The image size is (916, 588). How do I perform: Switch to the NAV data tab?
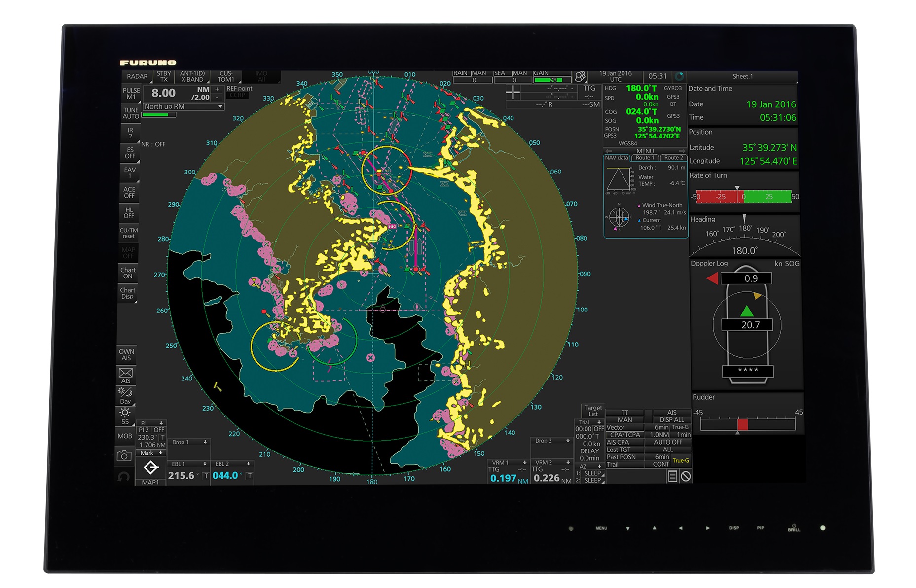(x=617, y=158)
